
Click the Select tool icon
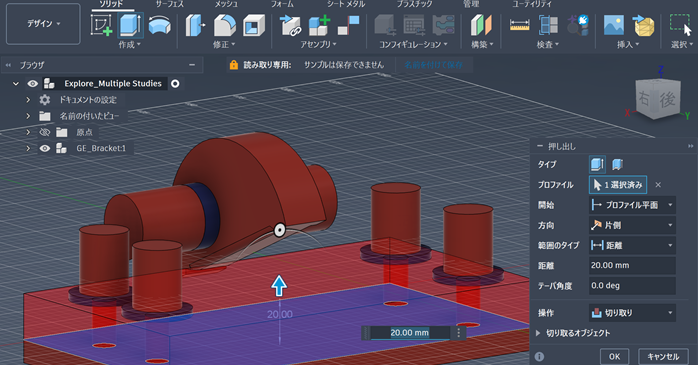pos(681,25)
